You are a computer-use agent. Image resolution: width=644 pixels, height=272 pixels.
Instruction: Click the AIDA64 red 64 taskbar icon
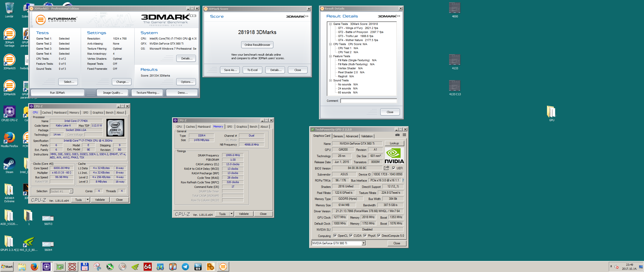[148, 267]
